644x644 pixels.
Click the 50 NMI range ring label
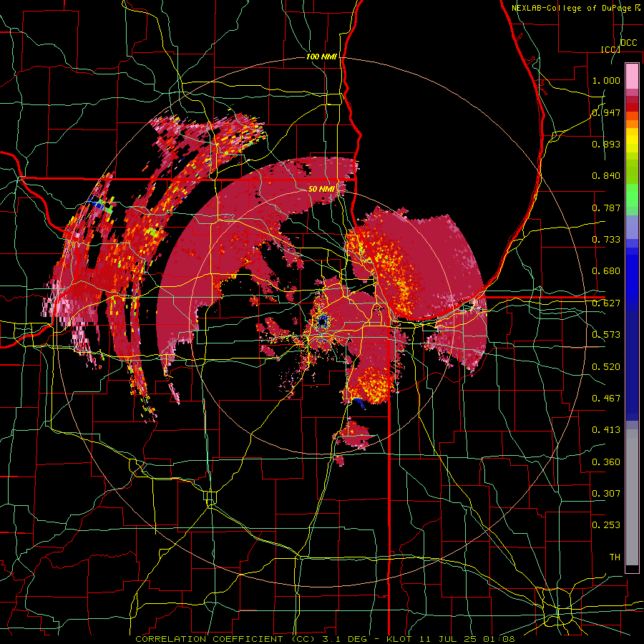(x=321, y=189)
